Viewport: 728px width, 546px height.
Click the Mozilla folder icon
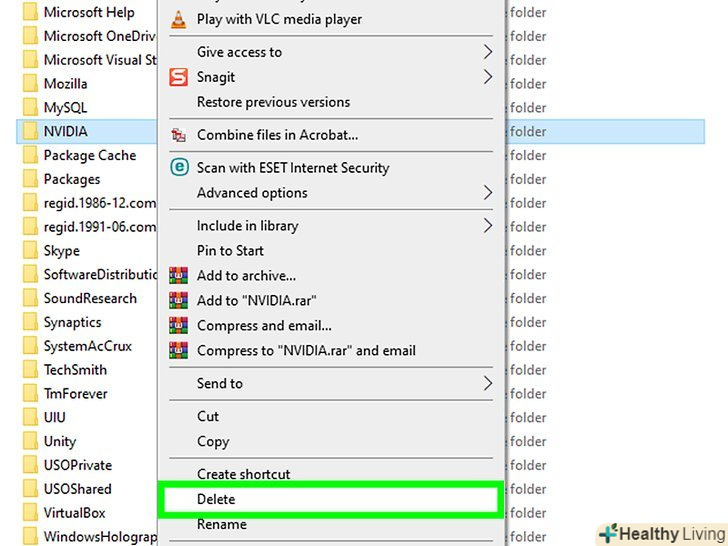[x=30, y=84]
